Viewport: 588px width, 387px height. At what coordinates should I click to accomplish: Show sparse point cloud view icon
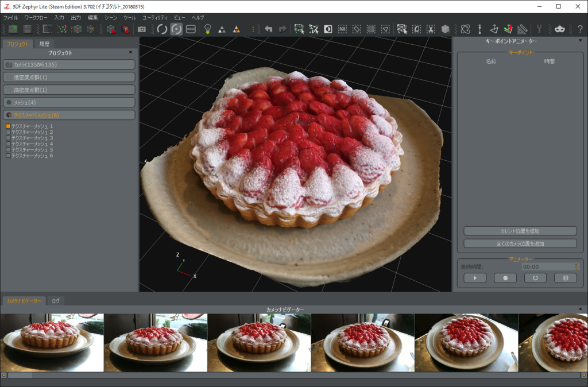pyautogui.click(x=62, y=29)
